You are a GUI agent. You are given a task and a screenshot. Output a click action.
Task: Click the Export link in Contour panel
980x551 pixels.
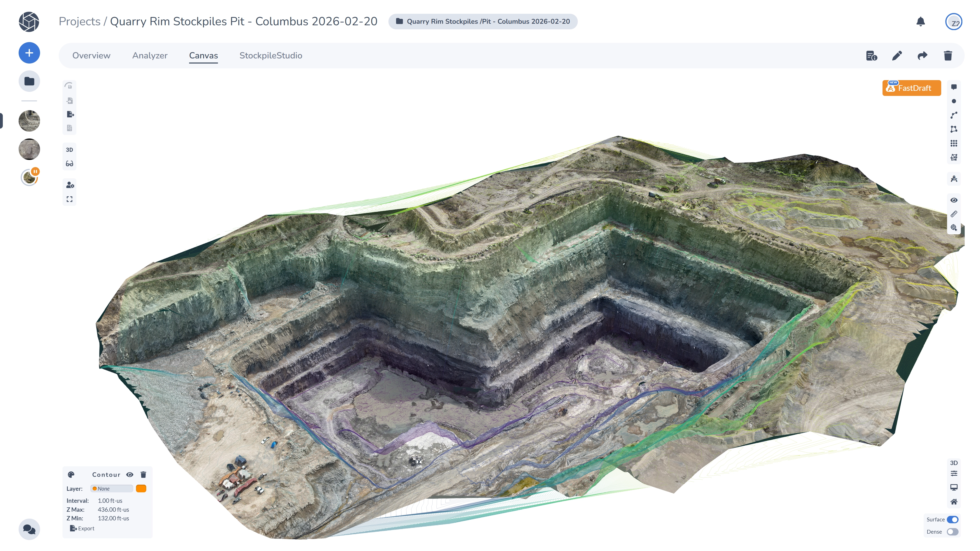82,529
